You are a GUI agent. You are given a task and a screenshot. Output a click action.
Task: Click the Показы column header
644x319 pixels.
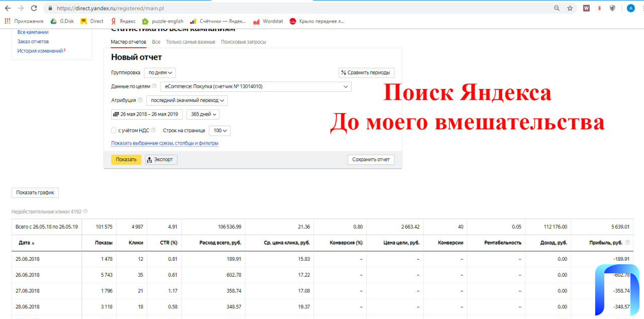click(x=104, y=243)
